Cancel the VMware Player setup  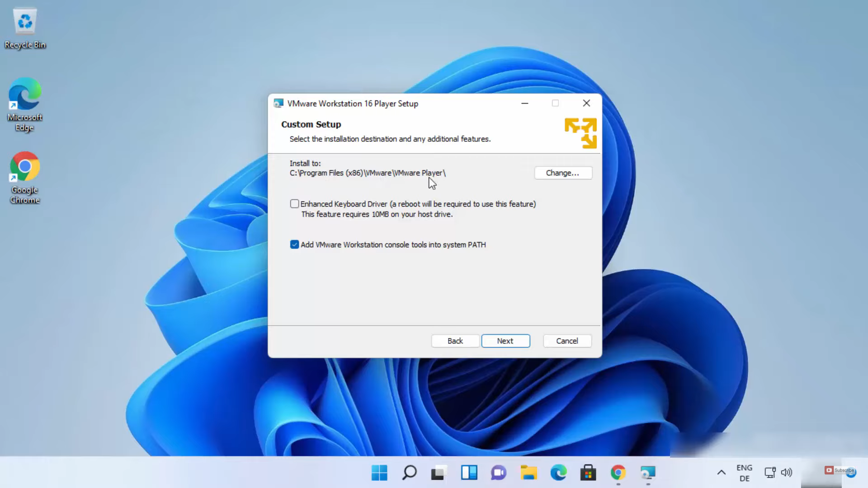[x=567, y=341]
